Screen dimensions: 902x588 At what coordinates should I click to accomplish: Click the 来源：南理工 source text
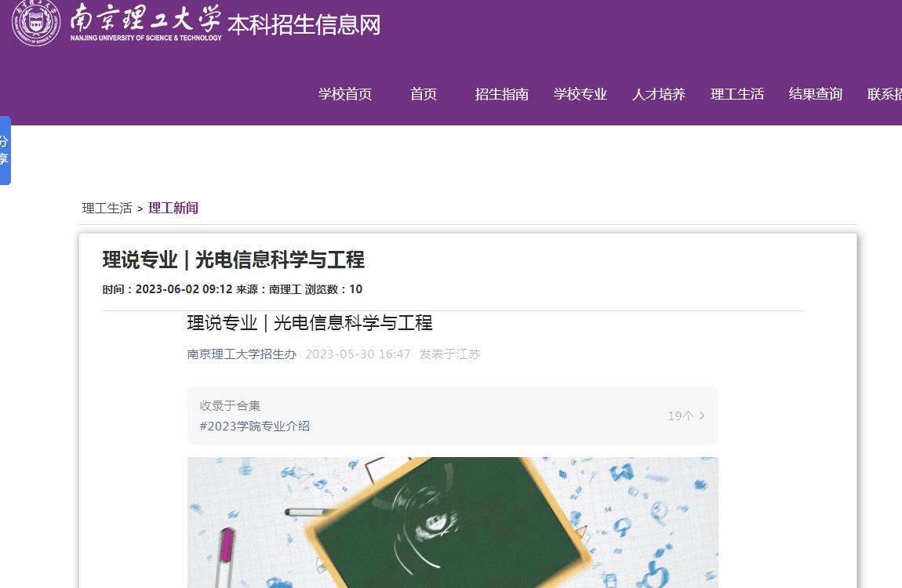pos(269,289)
